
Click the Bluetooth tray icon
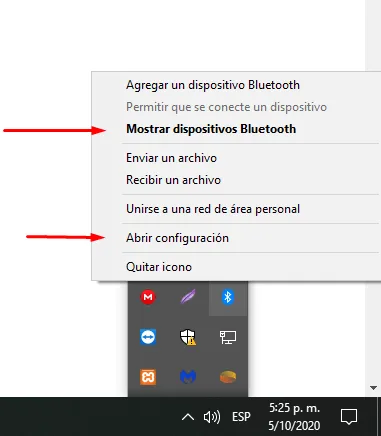[x=228, y=297]
